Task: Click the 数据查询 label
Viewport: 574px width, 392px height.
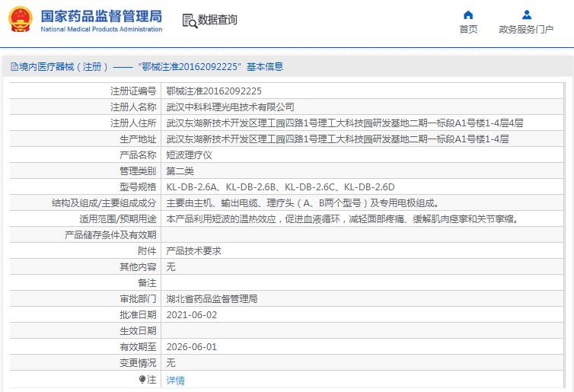Action: click(218, 20)
